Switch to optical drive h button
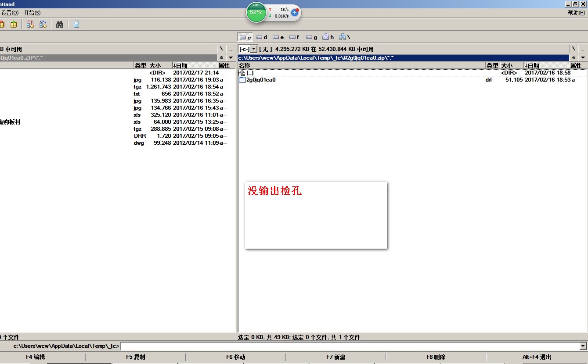Image resolution: width=588 pixels, height=364 pixels. coord(328,37)
